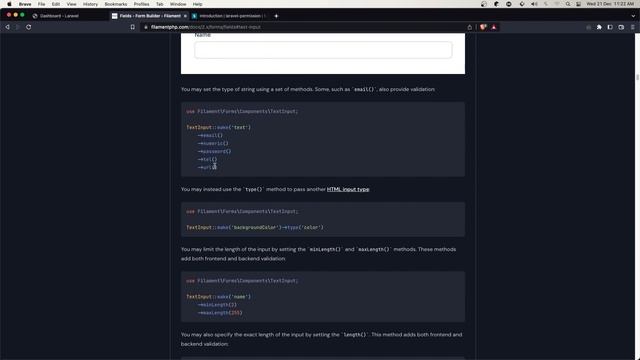
Task: Click the TextInput::make('backgroundColor') code line
Action: click(x=255, y=227)
